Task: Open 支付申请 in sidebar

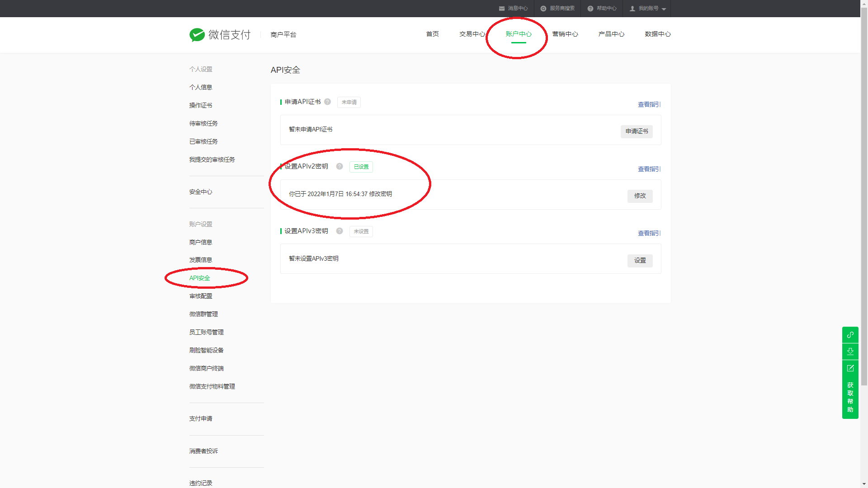Action: click(201, 418)
